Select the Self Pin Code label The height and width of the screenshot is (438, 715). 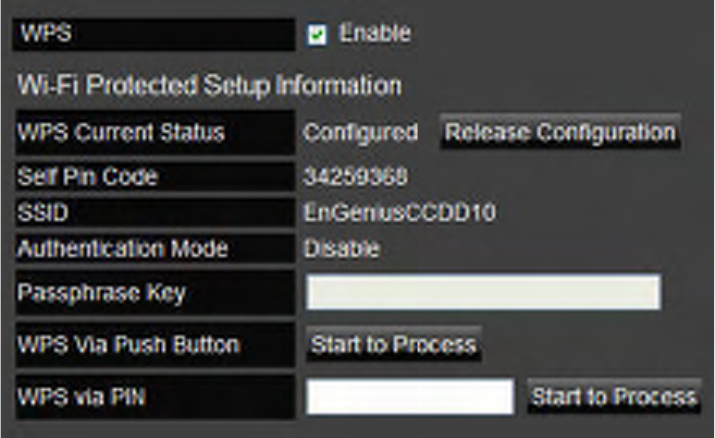[155, 176]
